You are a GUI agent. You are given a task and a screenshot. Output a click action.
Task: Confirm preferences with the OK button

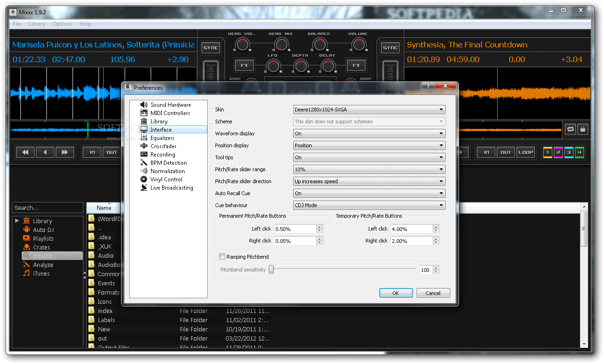tap(396, 293)
